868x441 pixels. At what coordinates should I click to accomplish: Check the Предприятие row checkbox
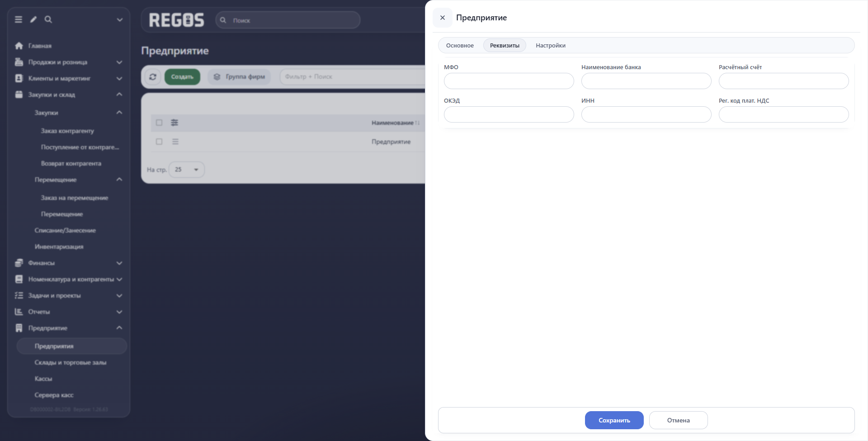(159, 142)
